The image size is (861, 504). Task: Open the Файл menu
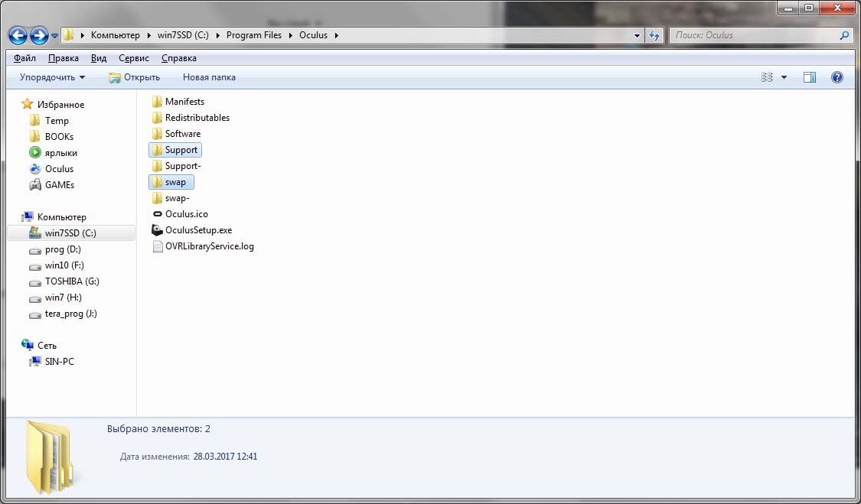click(24, 57)
